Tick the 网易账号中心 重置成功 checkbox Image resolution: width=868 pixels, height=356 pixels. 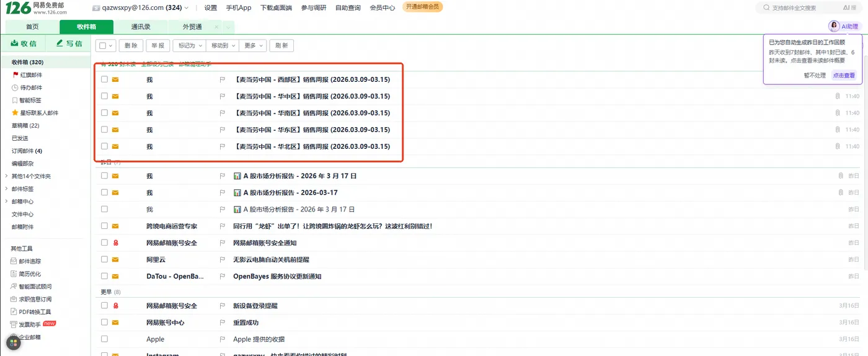[x=105, y=323]
